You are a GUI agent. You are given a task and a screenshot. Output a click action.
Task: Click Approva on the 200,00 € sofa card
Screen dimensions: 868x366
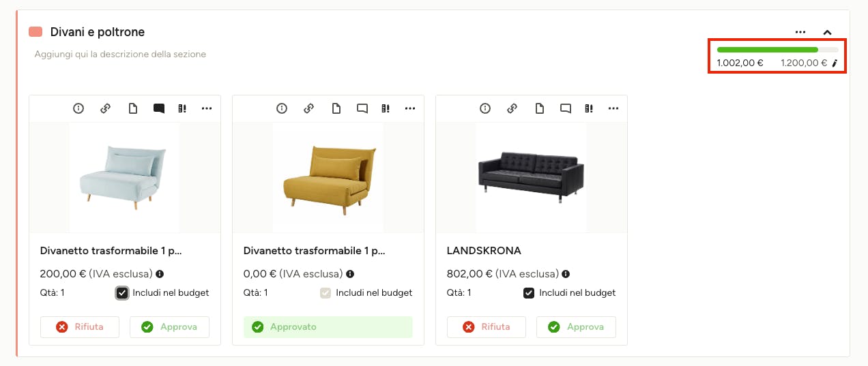pos(169,327)
